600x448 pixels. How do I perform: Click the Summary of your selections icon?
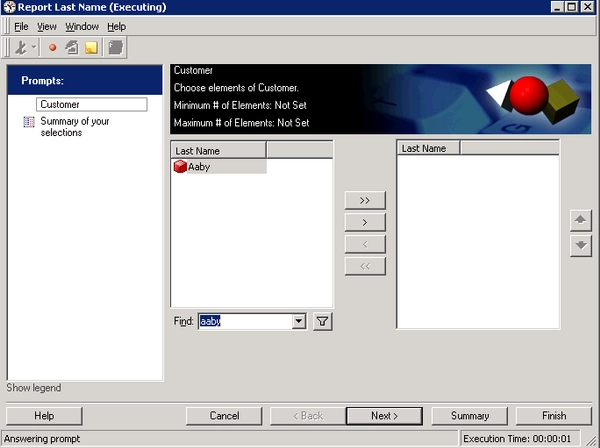(29, 122)
